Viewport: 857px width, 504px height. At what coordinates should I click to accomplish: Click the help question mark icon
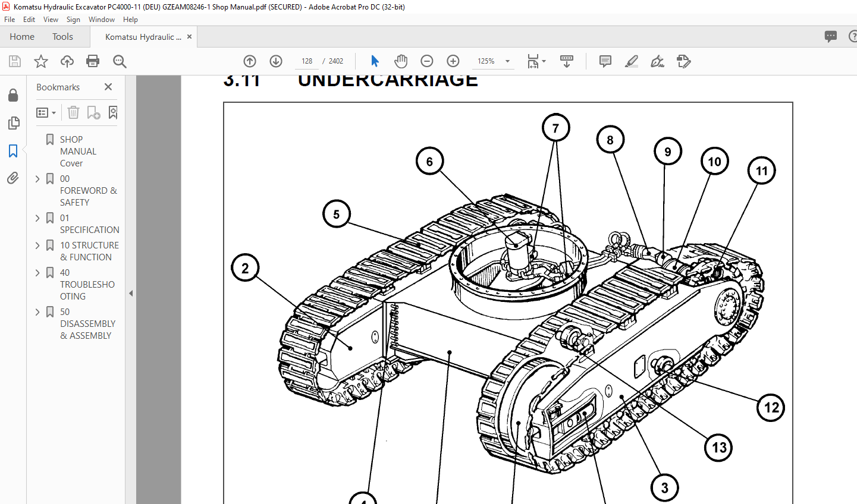point(853,36)
